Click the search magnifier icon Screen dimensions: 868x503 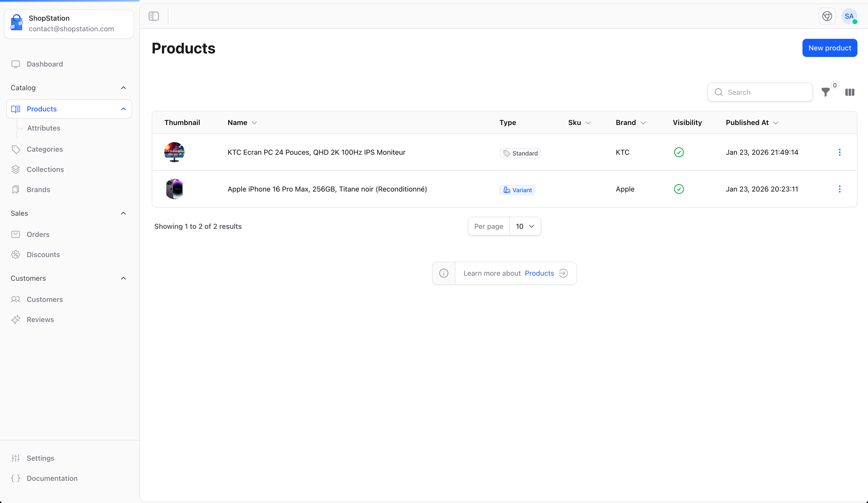pyautogui.click(x=719, y=92)
